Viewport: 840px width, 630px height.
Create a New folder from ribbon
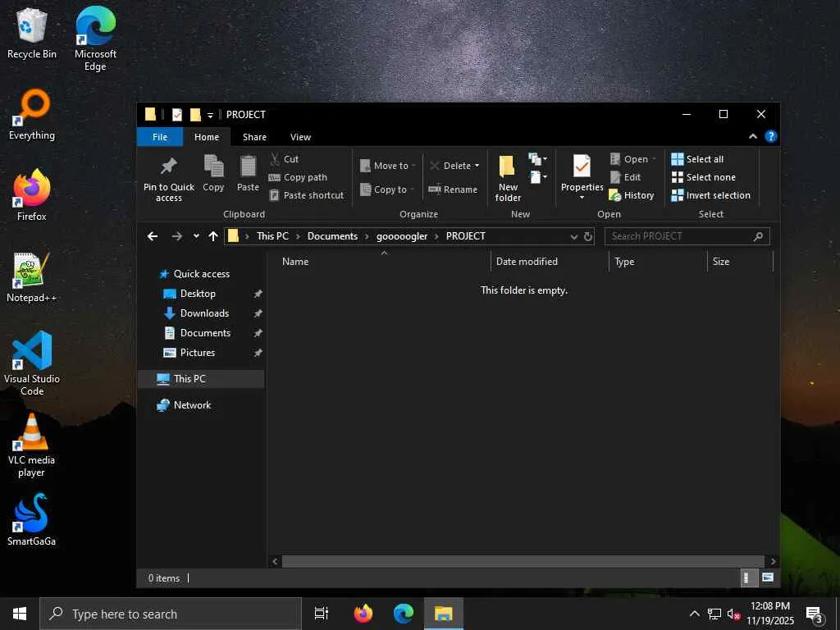pos(507,178)
